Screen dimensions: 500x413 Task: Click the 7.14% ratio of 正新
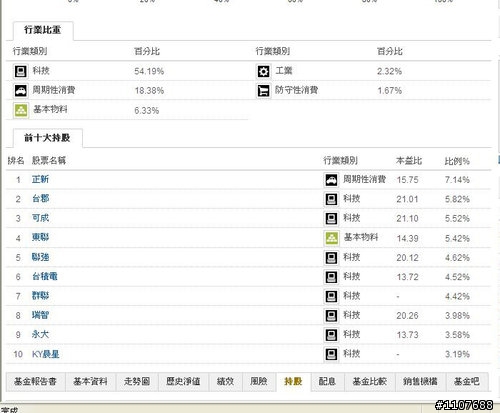pyautogui.click(x=457, y=180)
